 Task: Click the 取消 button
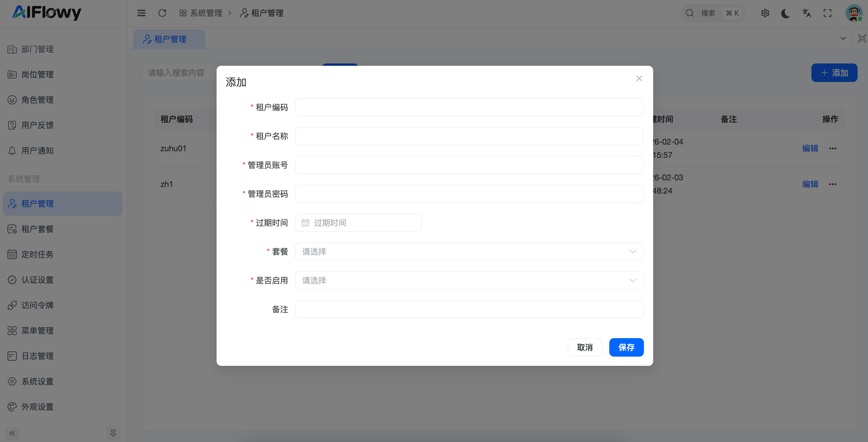point(585,347)
